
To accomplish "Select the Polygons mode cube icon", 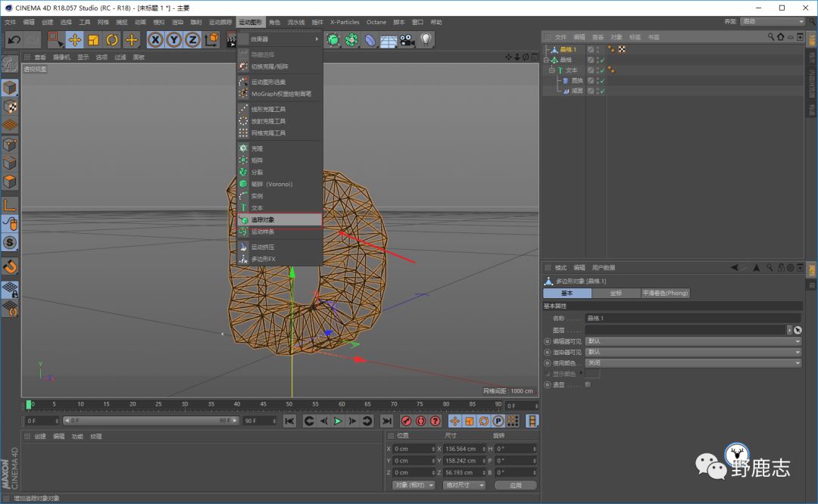I will (x=9, y=182).
